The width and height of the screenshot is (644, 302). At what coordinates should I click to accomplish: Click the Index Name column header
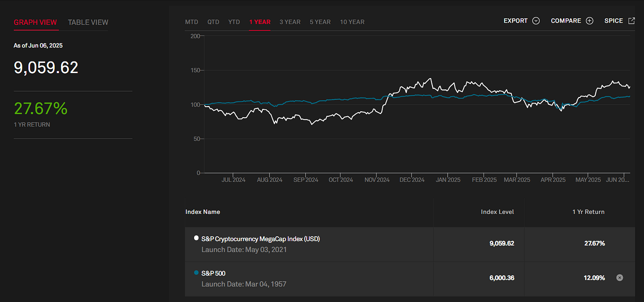click(203, 212)
